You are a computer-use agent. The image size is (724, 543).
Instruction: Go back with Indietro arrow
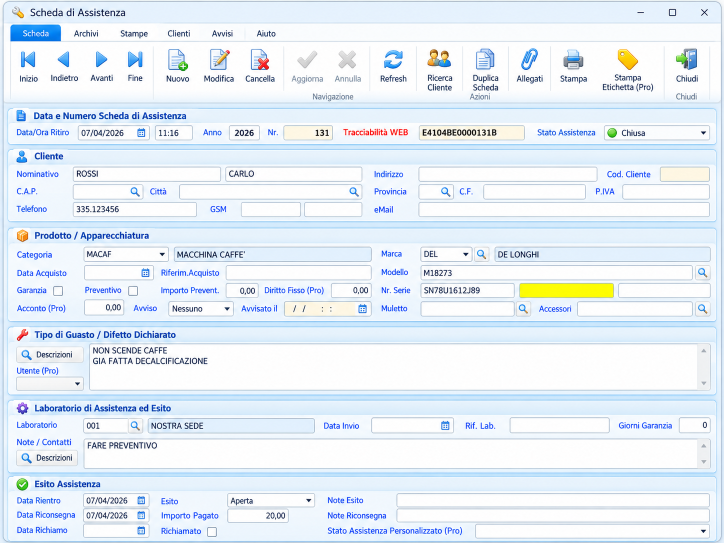tap(64, 66)
